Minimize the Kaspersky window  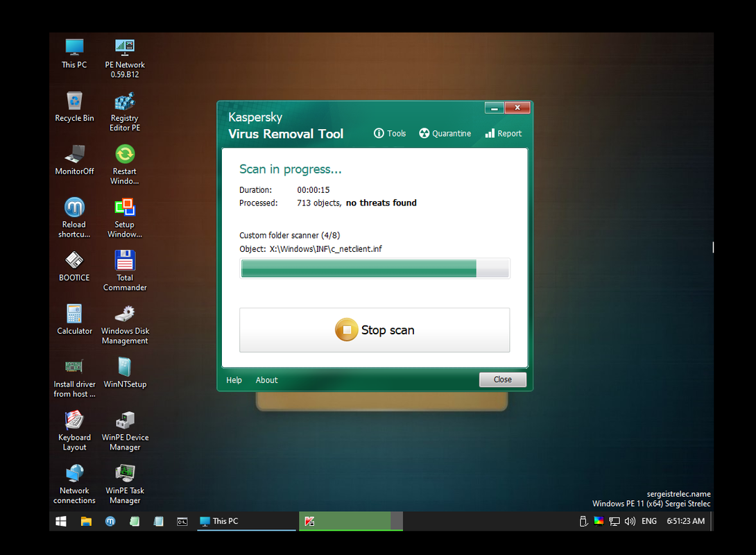tap(495, 108)
